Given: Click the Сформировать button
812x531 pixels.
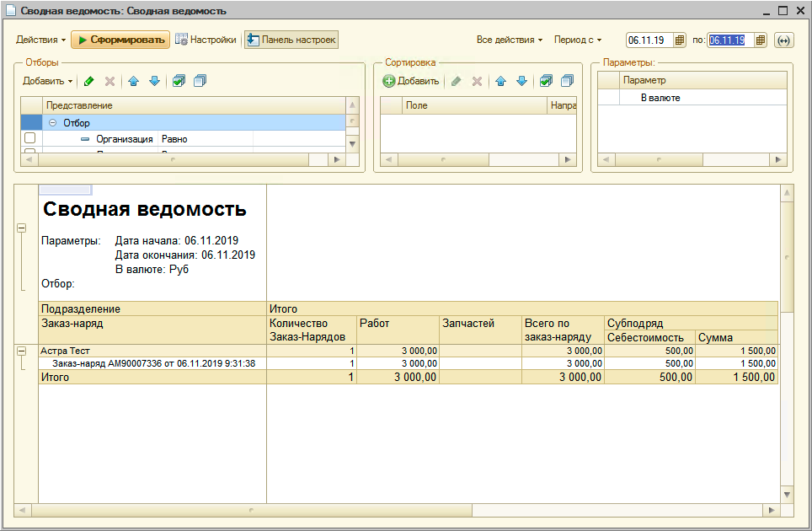Looking at the screenshot, I should pyautogui.click(x=120, y=40).
